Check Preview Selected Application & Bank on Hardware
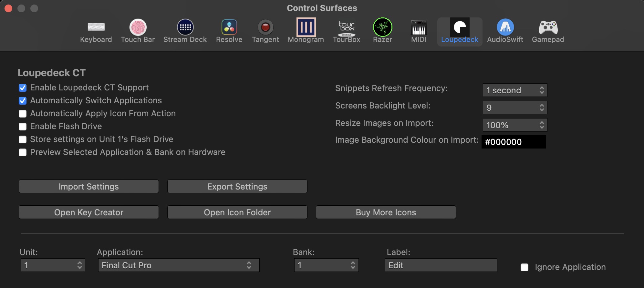Image resolution: width=644 pixels, height=288 pixels. point(23,152)
